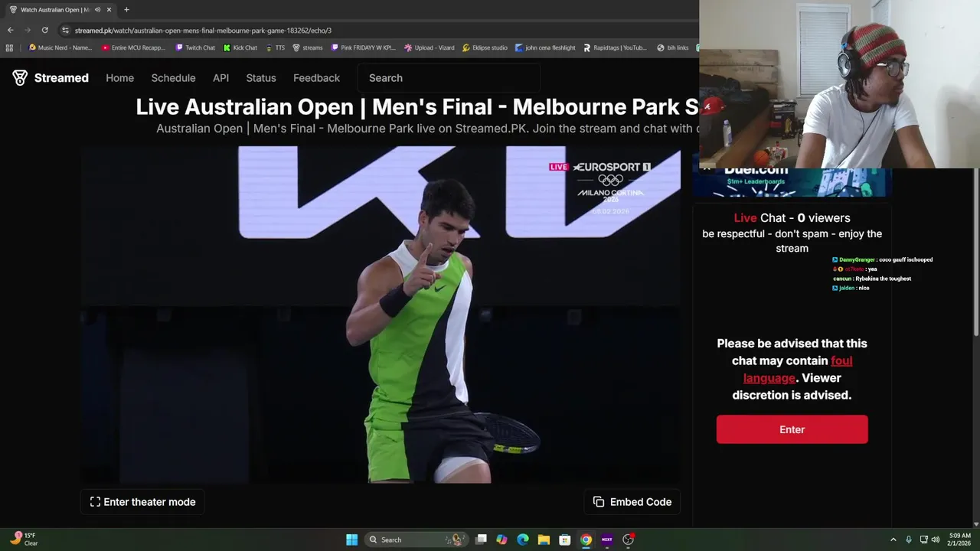Screen dimensions: 980x551
Task: Open Pink FRIDAYY bookmark
Action: click(x=363, y=47)
